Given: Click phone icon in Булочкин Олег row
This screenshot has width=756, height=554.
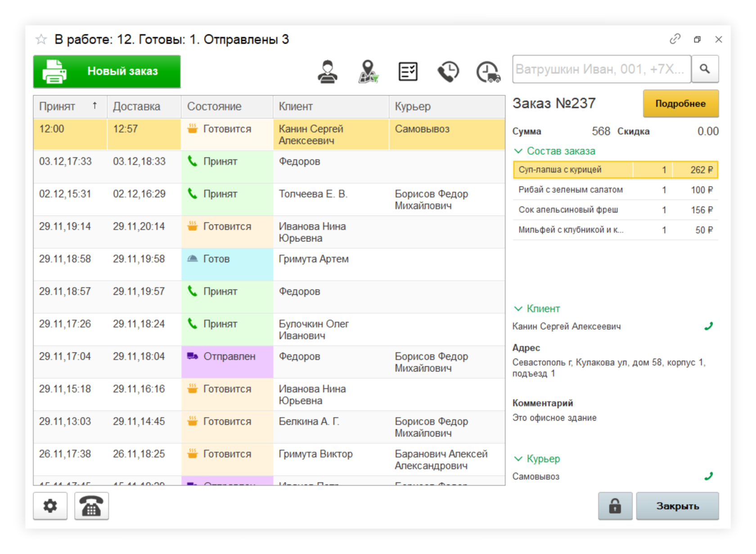Looking at the screenshot, I should tap(193, 324).
